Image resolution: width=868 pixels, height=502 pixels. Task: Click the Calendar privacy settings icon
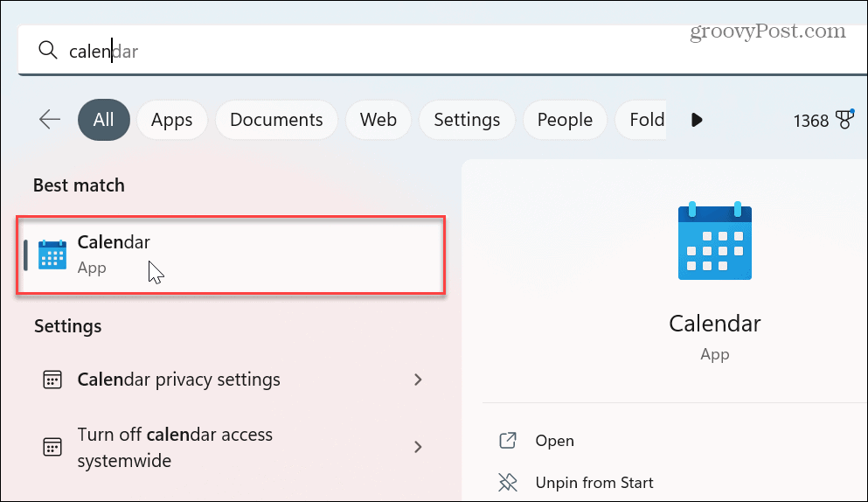[x=52, y=380]
